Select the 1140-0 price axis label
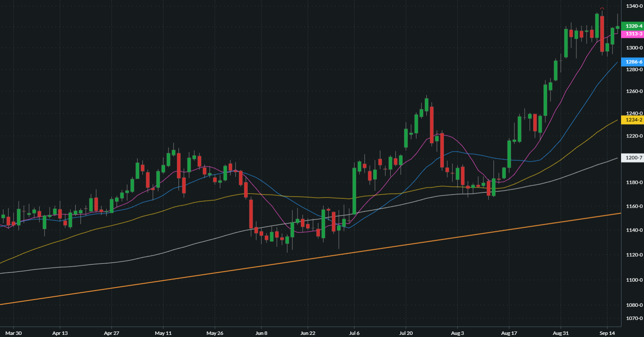Image resolution: width=644 pixels, height=337 pixels. point(634,230)
